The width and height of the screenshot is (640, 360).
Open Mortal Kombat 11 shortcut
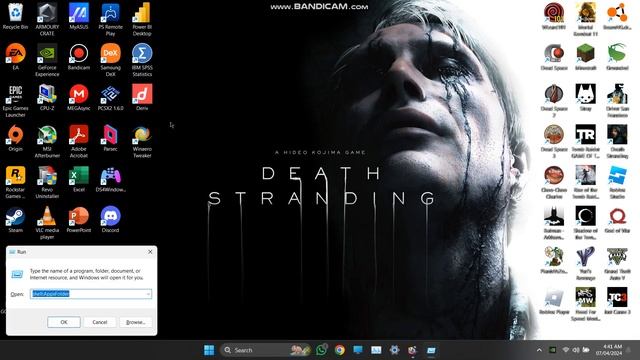click(585, 20)
